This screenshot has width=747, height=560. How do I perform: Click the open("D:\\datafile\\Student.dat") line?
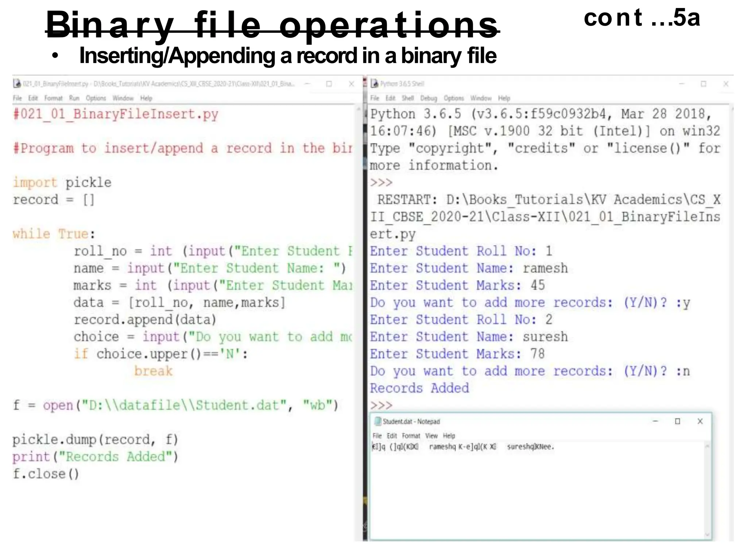[x=175, y=405]
